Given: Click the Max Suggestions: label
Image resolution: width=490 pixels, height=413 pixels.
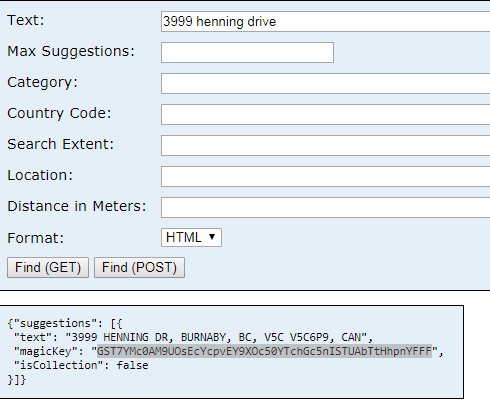Looking at the screenshot, I should pos(71,51).
